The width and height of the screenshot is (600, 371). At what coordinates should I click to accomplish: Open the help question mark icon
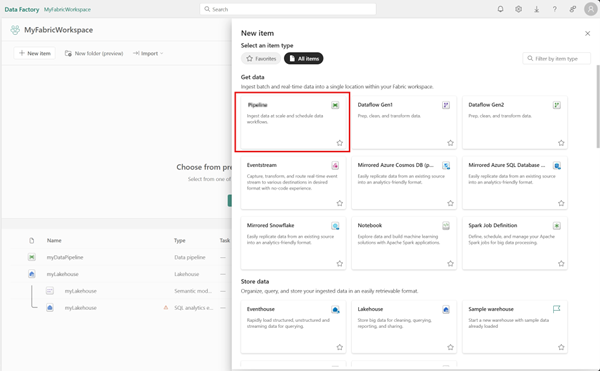coord(554,9)
